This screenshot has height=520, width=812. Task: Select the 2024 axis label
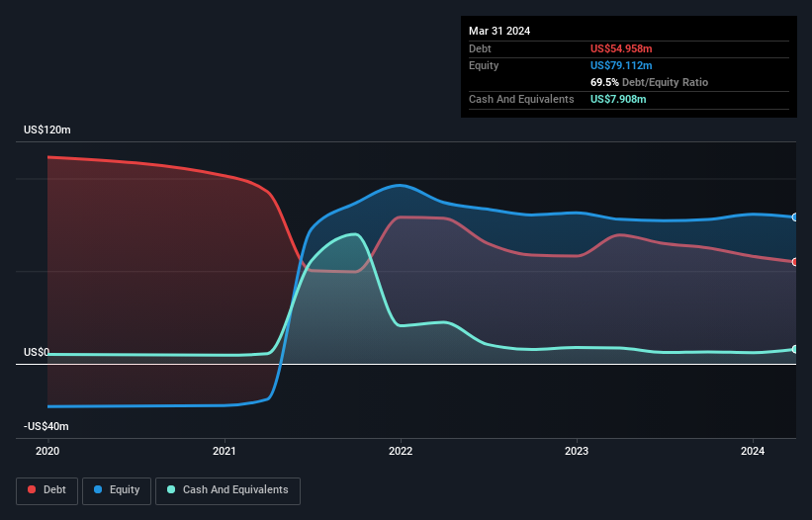753,451
